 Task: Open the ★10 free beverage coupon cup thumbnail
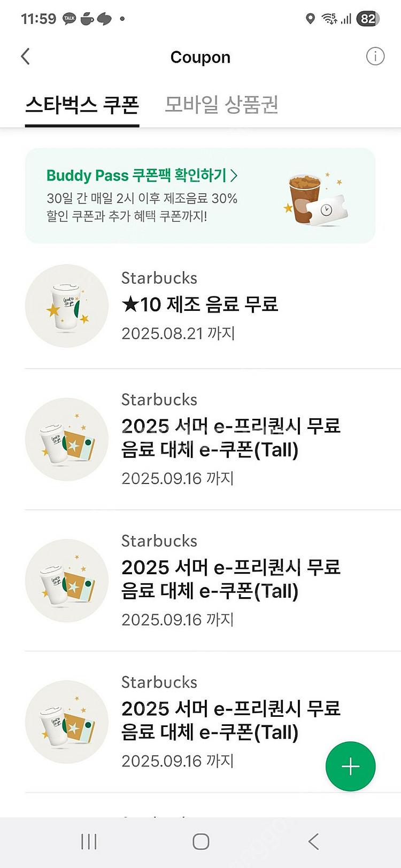[x=67, y=306]
